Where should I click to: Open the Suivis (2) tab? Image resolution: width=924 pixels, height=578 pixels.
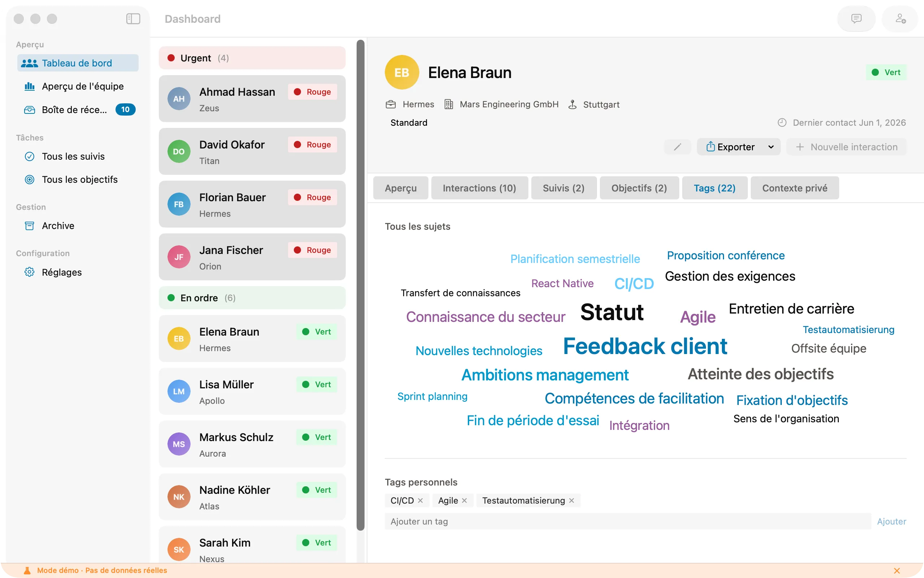pyautogui.click(x=563, y=188)
